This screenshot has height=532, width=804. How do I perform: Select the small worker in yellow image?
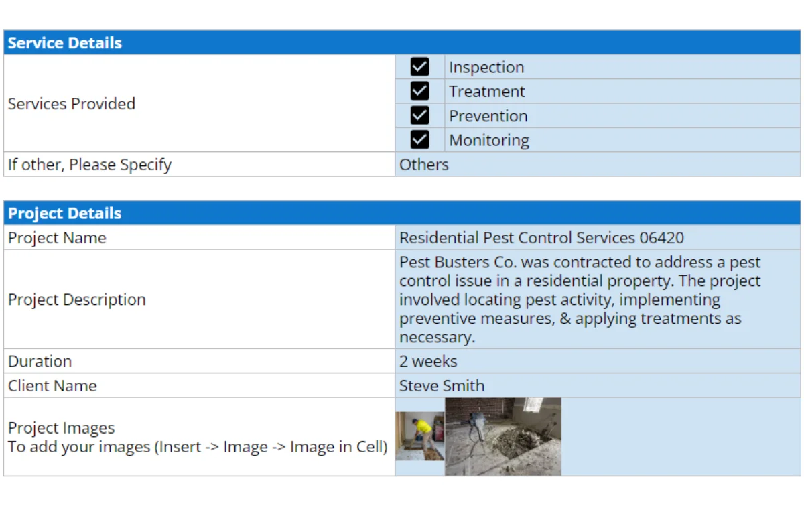click(x=419, y=436)
